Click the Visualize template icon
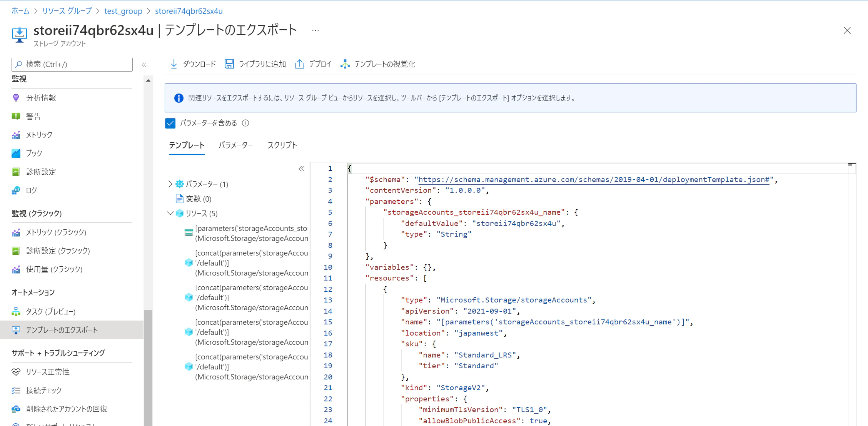Screen dimensions: 868x426 tap(345, 64)
